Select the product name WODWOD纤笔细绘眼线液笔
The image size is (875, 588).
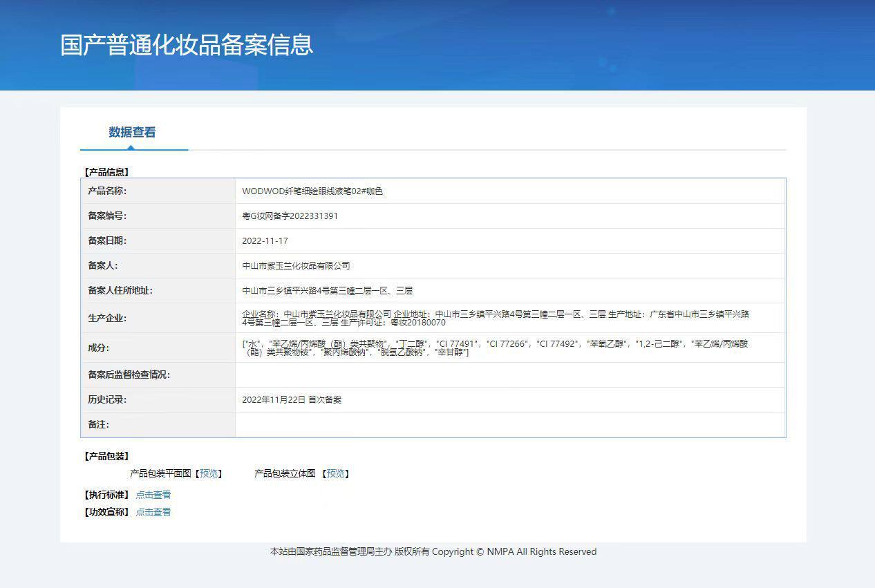(x=311, y=191)
